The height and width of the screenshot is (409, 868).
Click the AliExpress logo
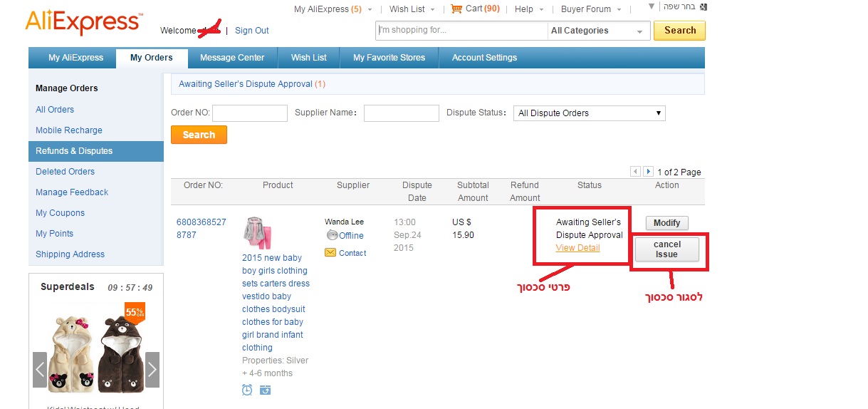[x=84, y=22]
